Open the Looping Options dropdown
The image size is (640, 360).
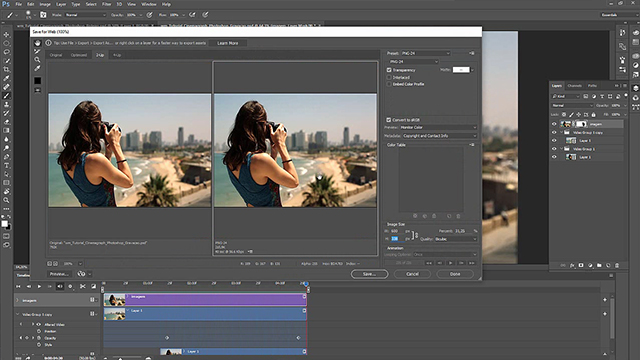point(444,254)
